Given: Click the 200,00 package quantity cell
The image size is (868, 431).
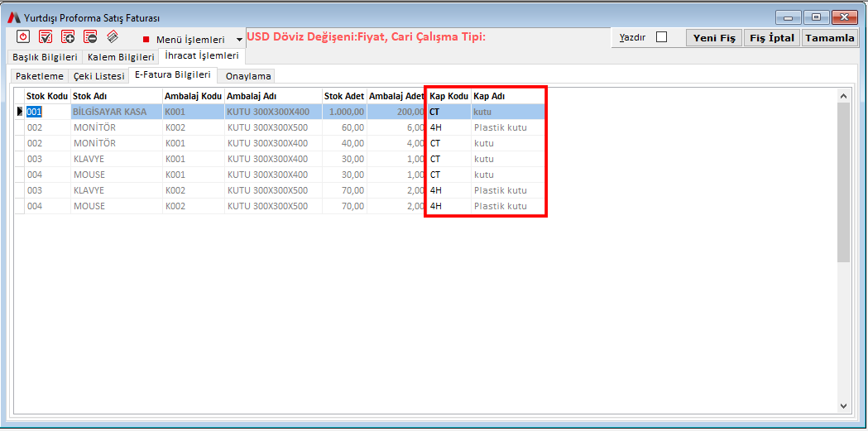Looking at the screenshot, I should (x=396, y=112).
